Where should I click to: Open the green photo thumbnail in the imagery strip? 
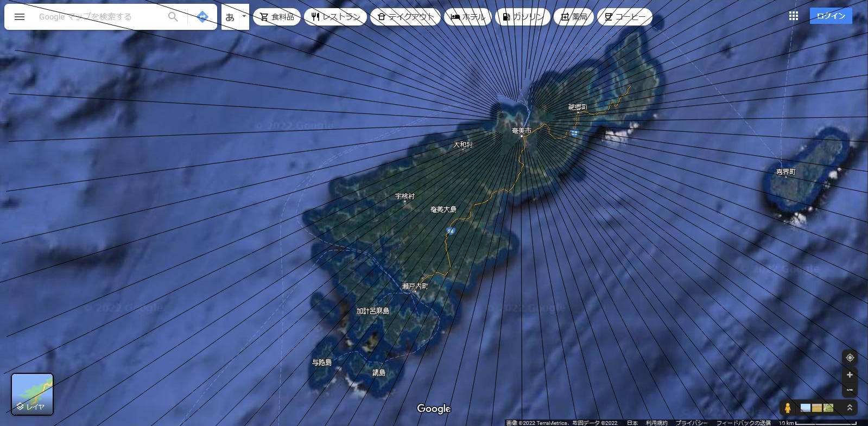828,408
